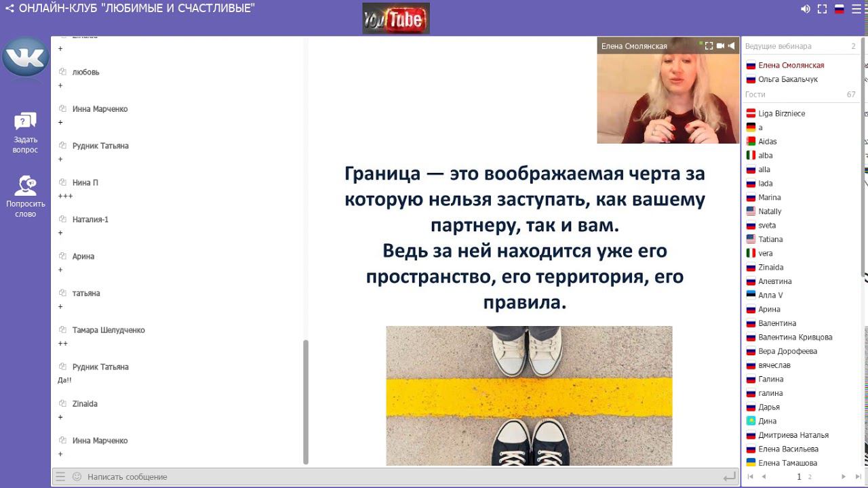Click chat author любовь

pos(85,72)
